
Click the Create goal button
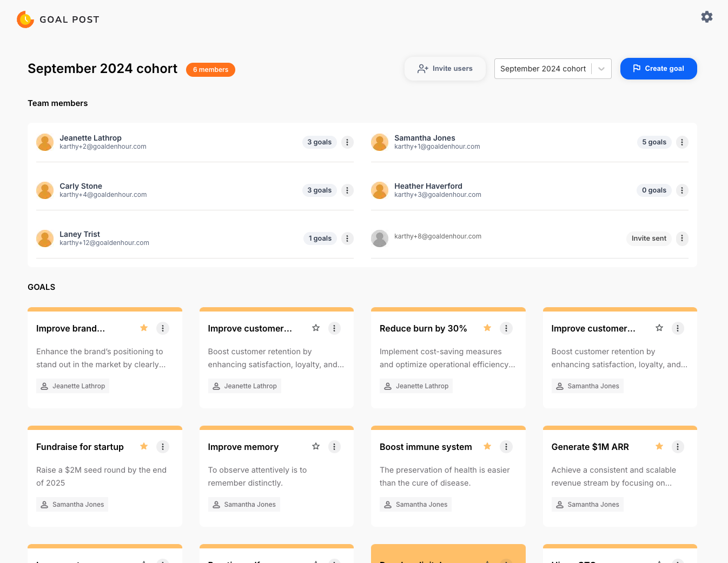[658, 69]
